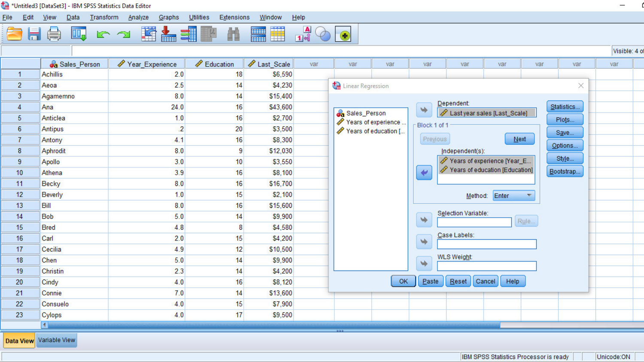Click the Style... button
The height and width of the screenshot is (362, 644).
[x=565, y=158]
